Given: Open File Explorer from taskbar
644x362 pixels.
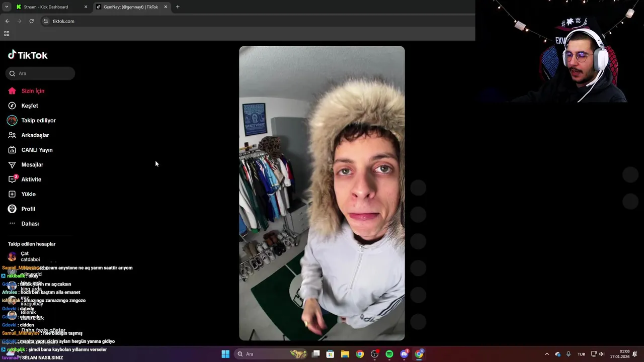Looking at the screenshot, I should pyautogui.click(x=345, y=354).
